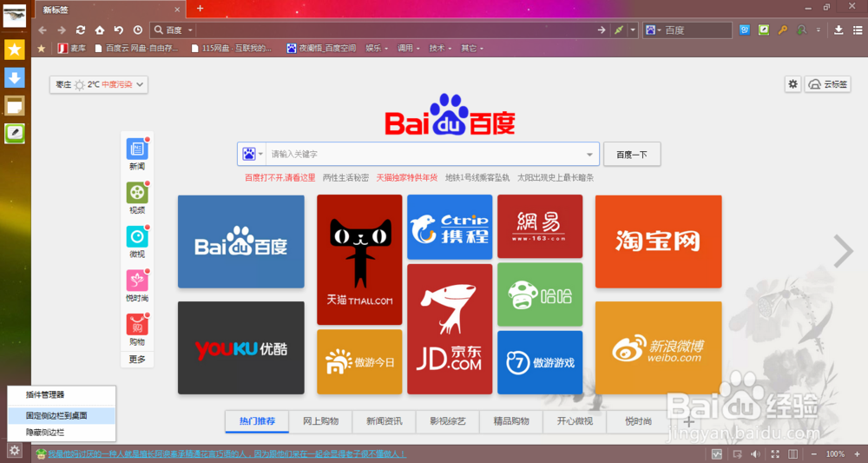Close the 新标签 tab
868x463 pixels.
click(177, 10)
